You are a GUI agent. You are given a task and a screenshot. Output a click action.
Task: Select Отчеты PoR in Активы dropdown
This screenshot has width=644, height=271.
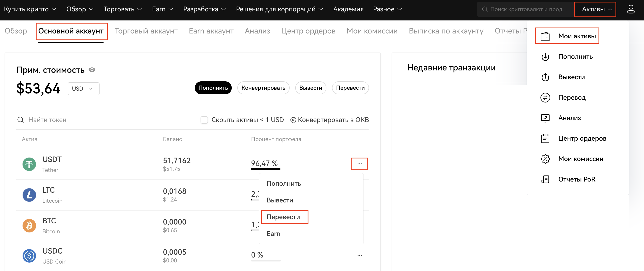click(x=577, y=179)
